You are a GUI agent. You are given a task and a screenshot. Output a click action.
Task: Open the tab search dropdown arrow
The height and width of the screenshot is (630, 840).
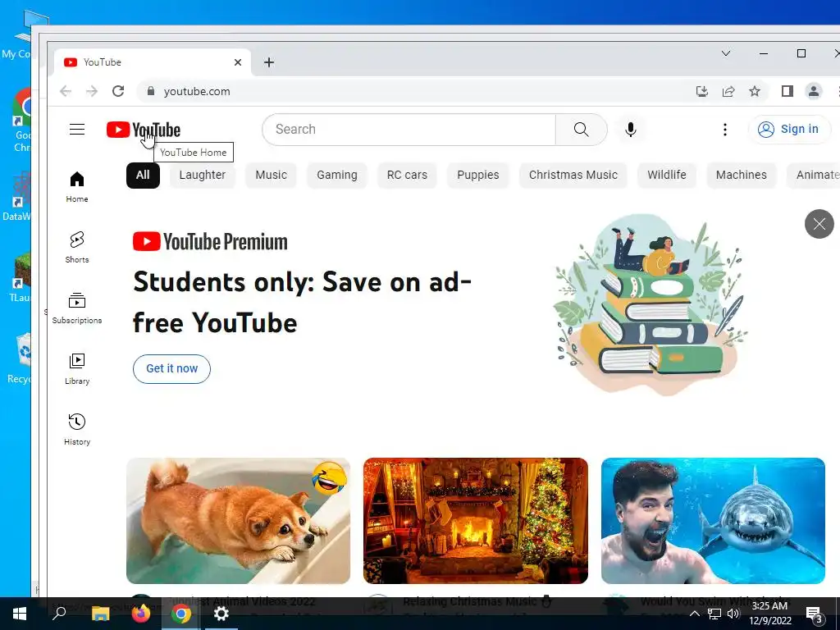coord(726,53)
